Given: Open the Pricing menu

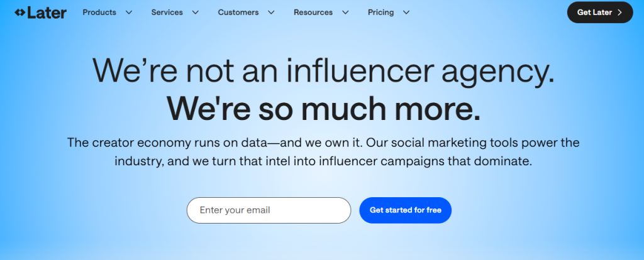Looking at the screenshot, I should tap(380, 13).
